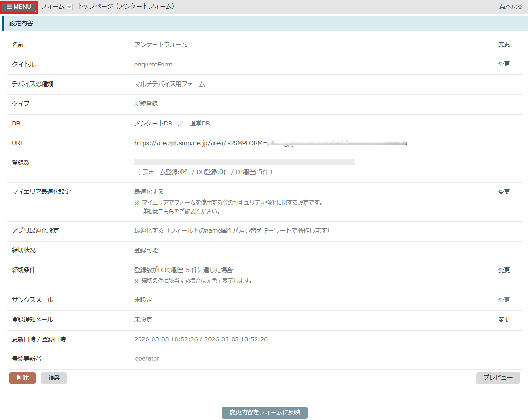This screenshot has height=420, width=528.
Task: Open the アンケートDB link
Action: point(153,123)
